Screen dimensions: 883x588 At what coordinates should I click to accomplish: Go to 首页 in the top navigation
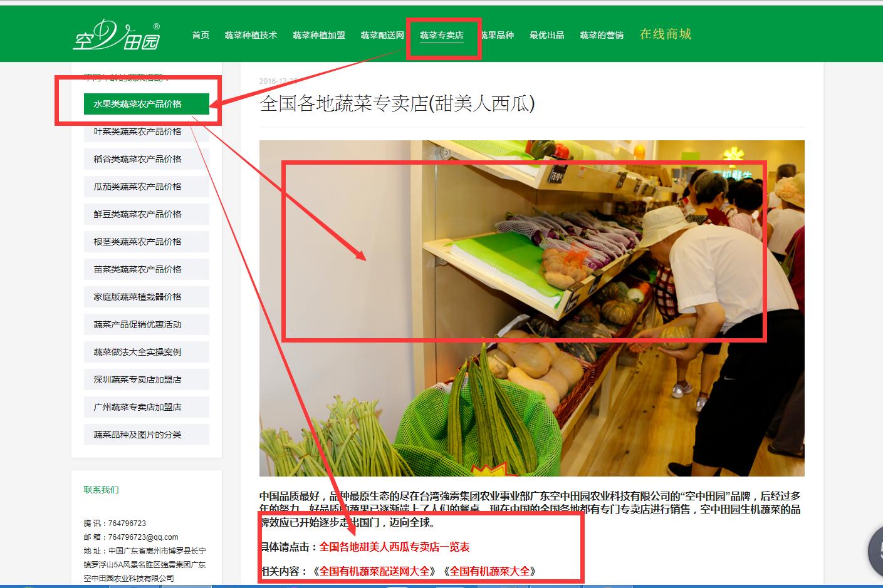pos(201,35)
